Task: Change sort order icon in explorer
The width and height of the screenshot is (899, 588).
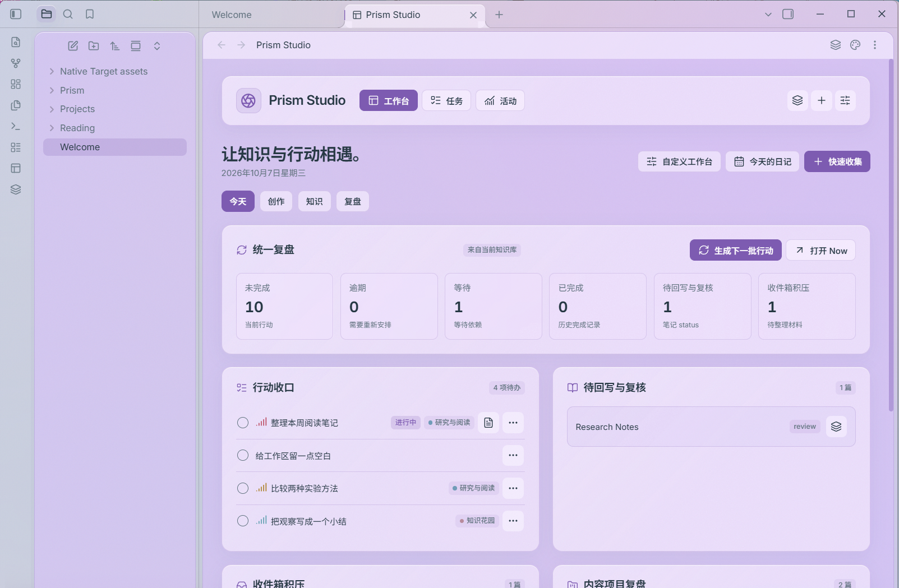Action: pyautogui.click(x=115, y=46)
